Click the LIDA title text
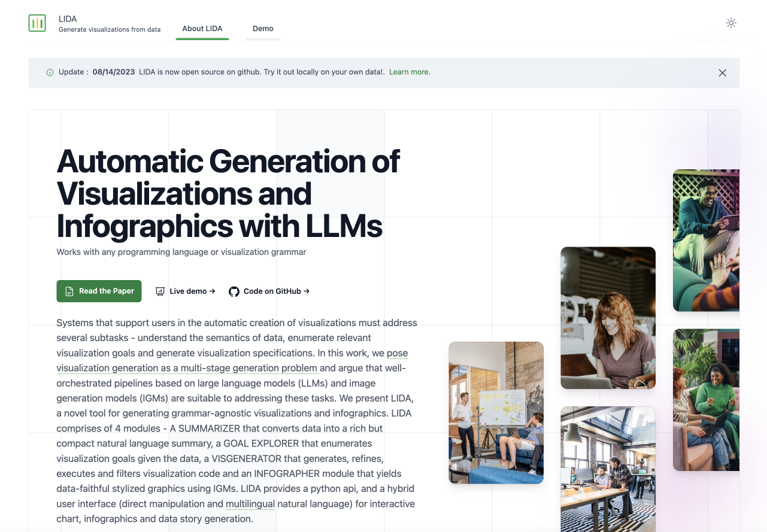 point(68,19)
